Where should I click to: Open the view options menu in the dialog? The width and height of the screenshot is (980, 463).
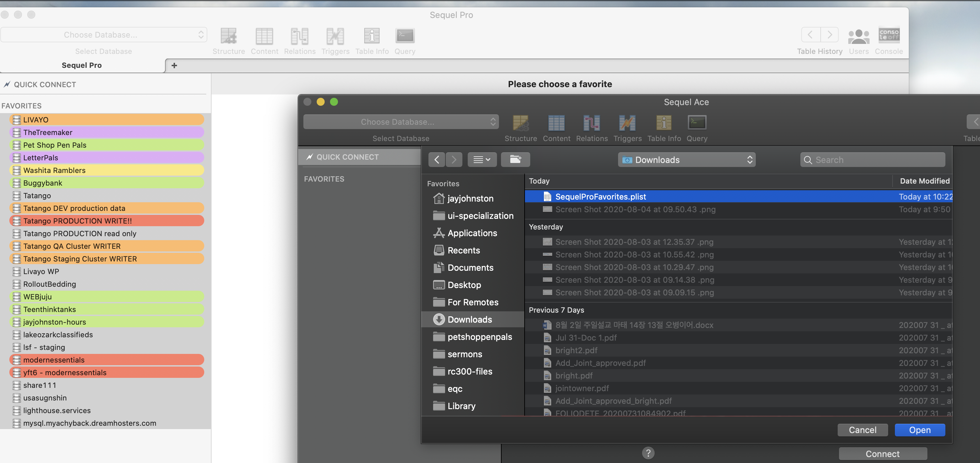point(482,159)
